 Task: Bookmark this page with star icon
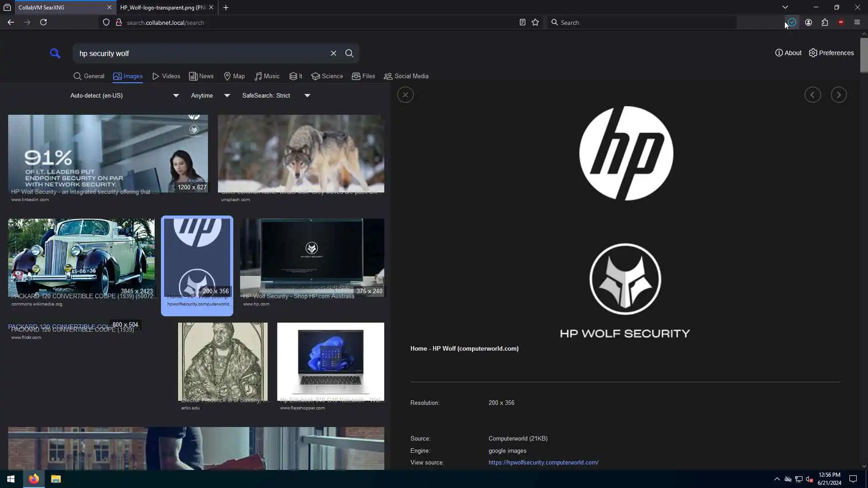tap(535, 23)
